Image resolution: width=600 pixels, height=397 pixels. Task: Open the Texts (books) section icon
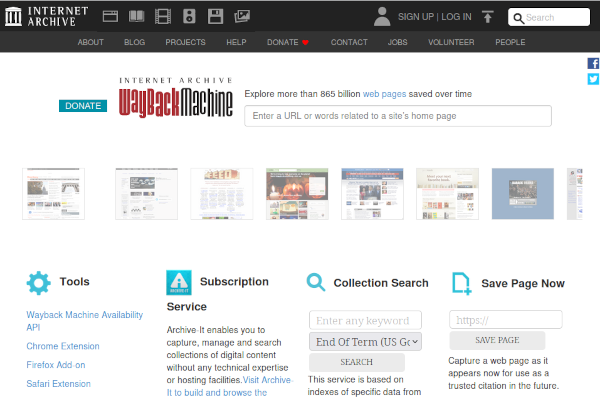(x=137, y=16)
